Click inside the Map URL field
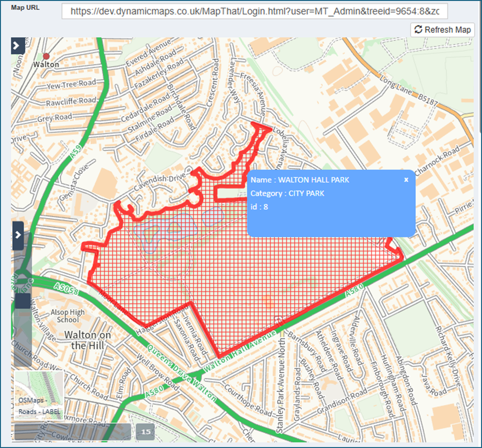The height and width of the screenshot is (448, 482). tap(254, 11)
